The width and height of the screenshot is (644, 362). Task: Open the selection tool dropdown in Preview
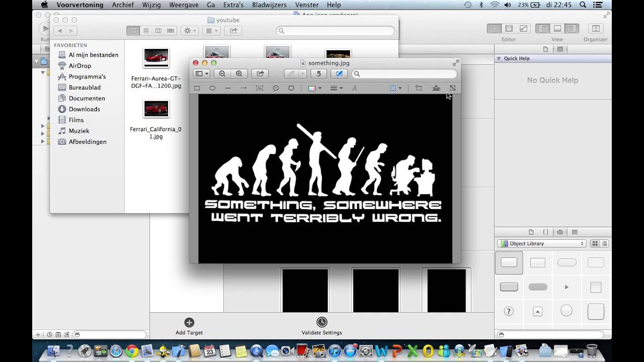click(395, 88)
